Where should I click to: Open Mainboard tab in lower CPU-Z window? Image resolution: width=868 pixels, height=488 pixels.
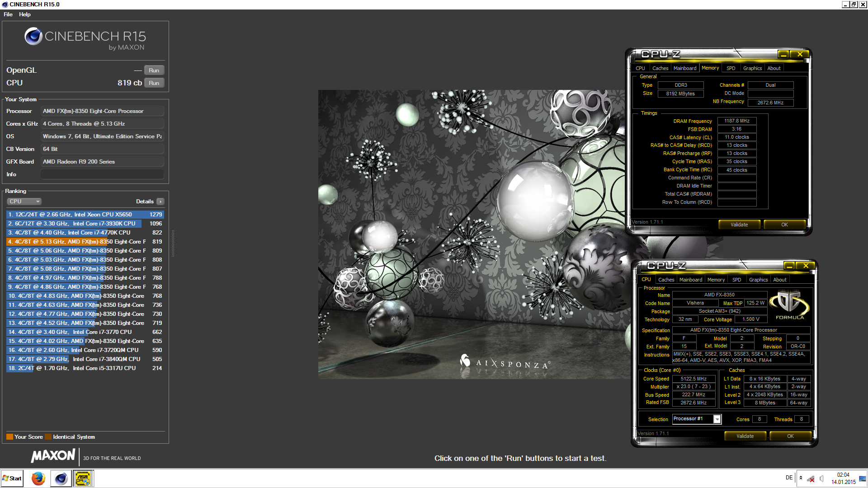pos(691,280)
